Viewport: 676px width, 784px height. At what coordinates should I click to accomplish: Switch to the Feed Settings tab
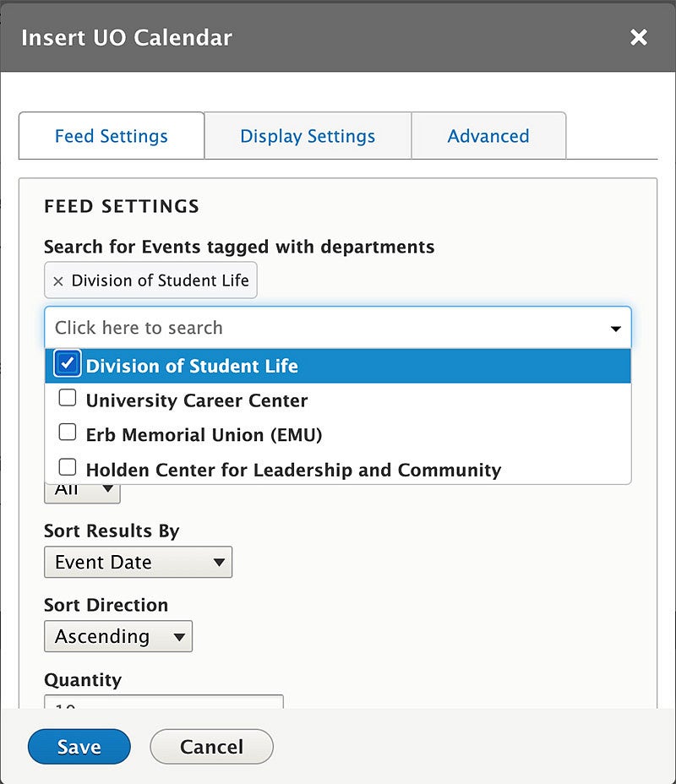click(x=111, y=135)
